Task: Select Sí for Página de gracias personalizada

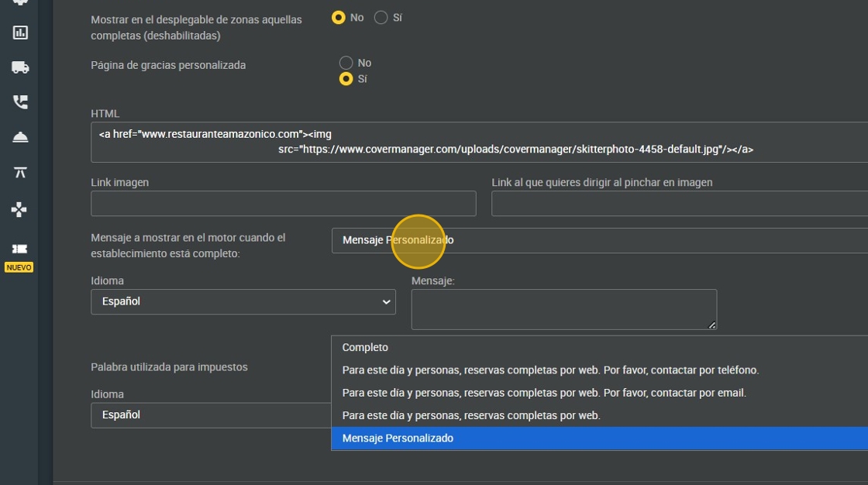Action: click(x=346, y=79)
